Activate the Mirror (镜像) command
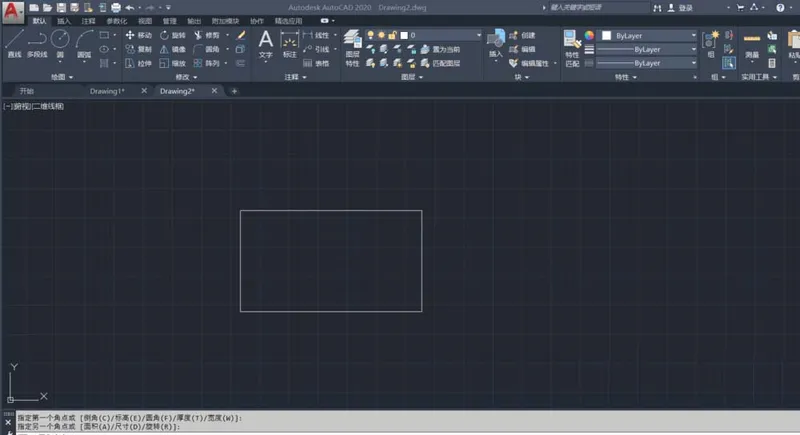800x435 pixels. [x=172, y=49]
